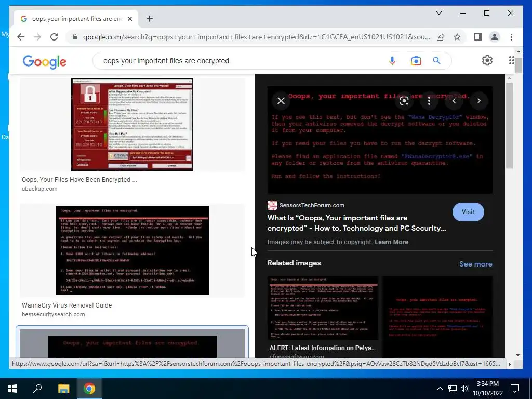Image resolution: width=532 pixels, height=399 pixels.
Task: Click the browser forward arrow
Action: pos(37,37)
